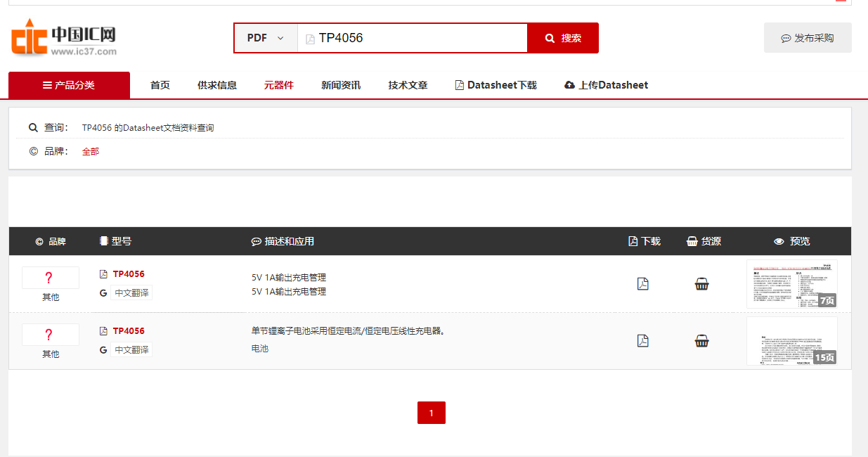The width and height of the screenshot is (868, 457).
Task: Go to the 首页 nav item
Action: click(160, 85)
